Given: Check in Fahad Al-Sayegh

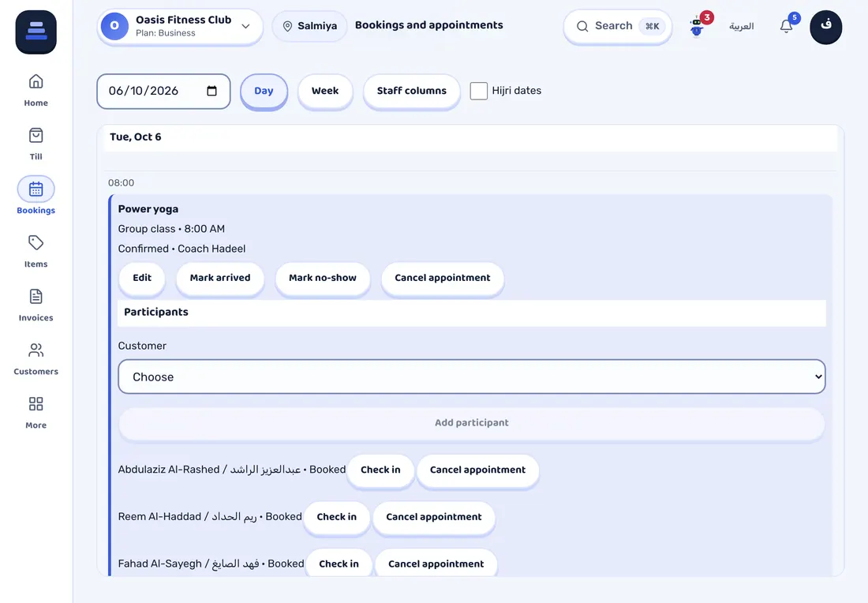Looking at the screenshot, I should pyautogui.click(x=339, y=564).
